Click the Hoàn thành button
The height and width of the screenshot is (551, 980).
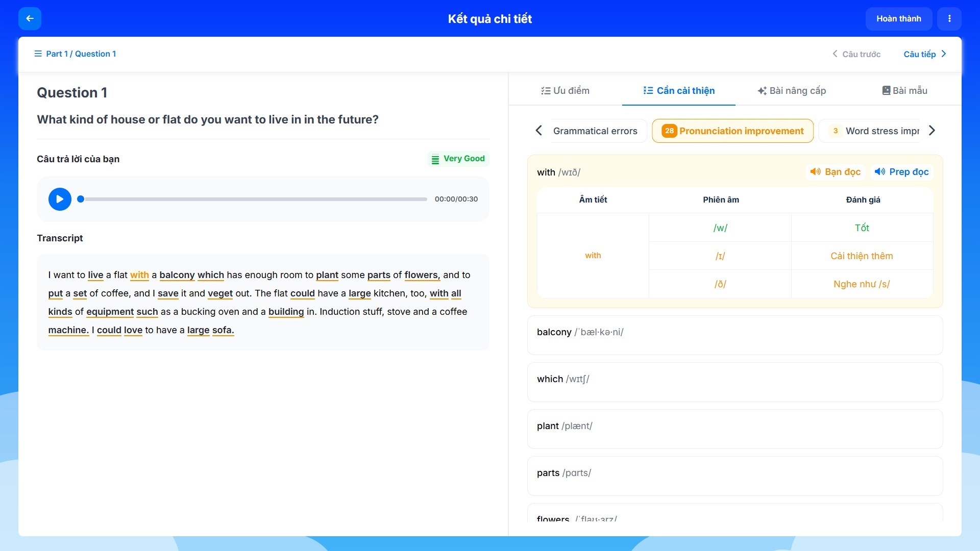[898, 19]
